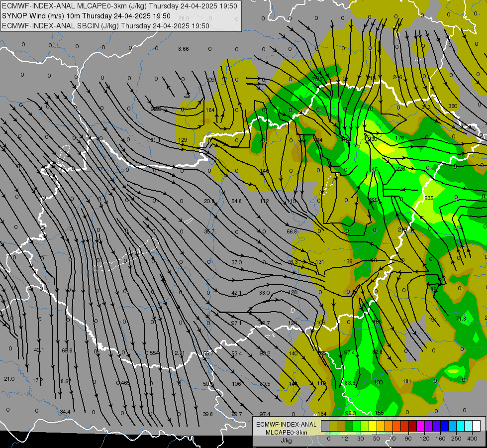
Task: Click the dark green legend swatch
Action: (x=349, y=426)
